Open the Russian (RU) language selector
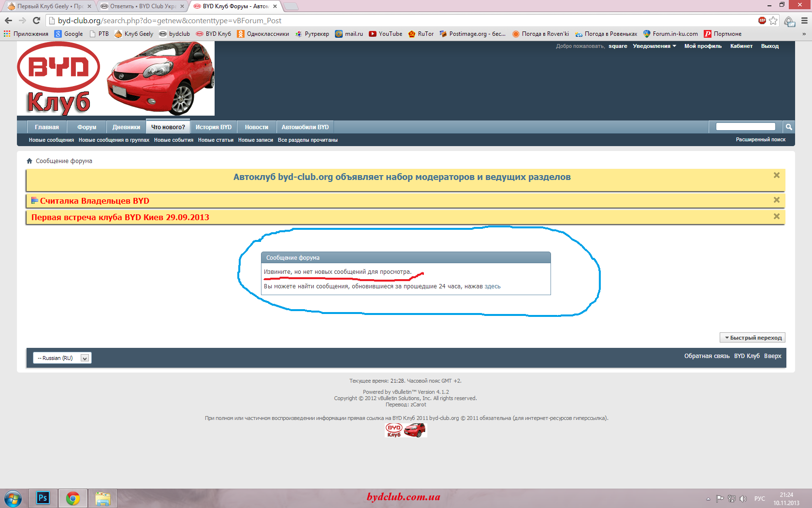Image resolution: width=812 pixels, height=508 pixels. pyautogui.click(x=62, y=358)
